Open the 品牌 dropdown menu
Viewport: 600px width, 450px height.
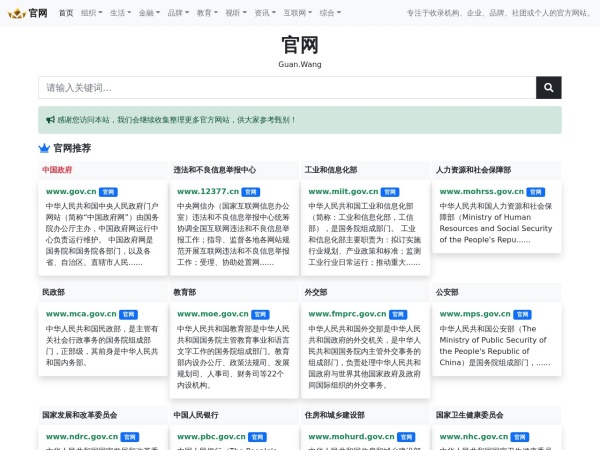(x=178, y=13)
